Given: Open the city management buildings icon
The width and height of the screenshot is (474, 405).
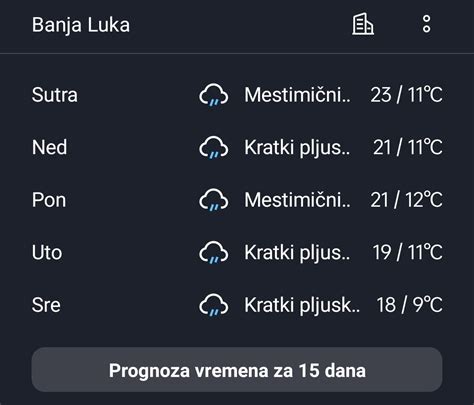Looking at the screenshot, I should 363,24.
